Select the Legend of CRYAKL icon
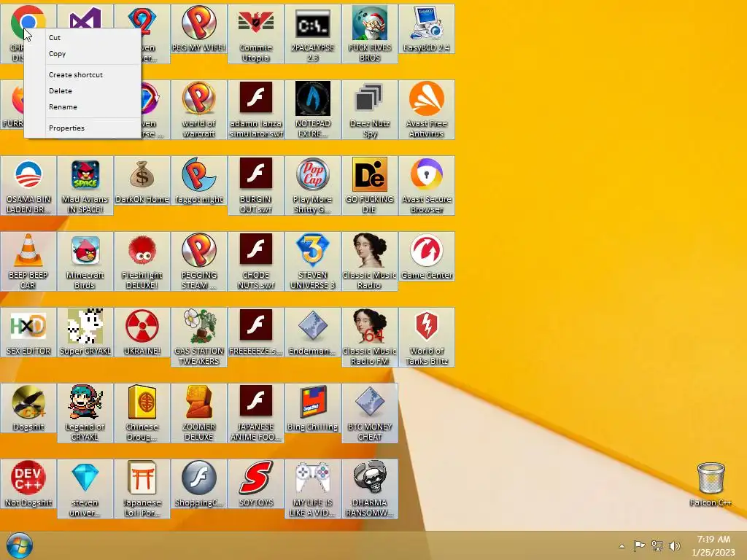The height and width of the screenshot is (560, 747). (x=85, y=413)
